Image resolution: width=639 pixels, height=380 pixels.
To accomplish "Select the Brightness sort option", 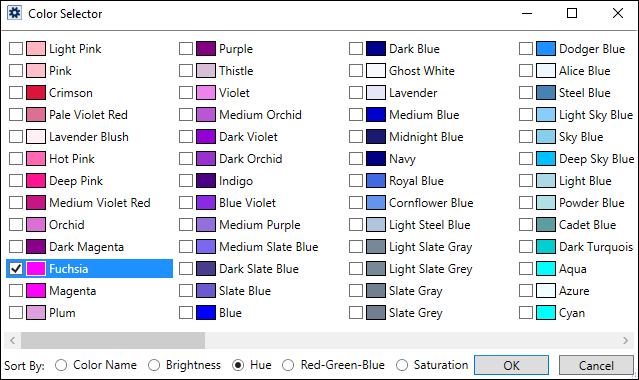I will click(x=154, y=365).
